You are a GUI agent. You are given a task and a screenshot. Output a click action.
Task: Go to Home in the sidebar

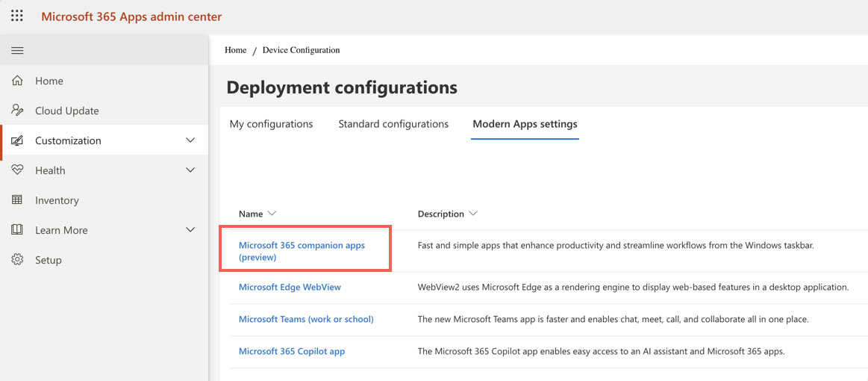coord(49,81)
